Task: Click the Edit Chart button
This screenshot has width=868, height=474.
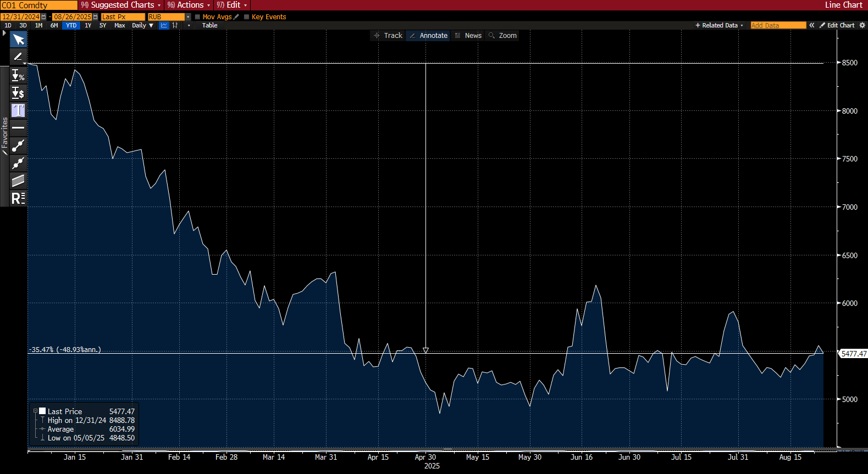Action: pyautogui.click(x=837, y=25)
